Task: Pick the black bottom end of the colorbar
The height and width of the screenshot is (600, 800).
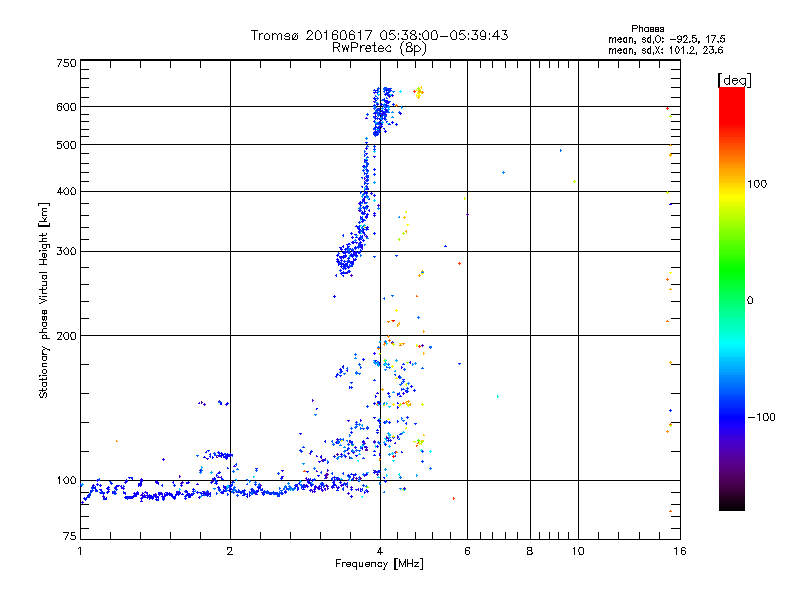Action: (732, 505)
